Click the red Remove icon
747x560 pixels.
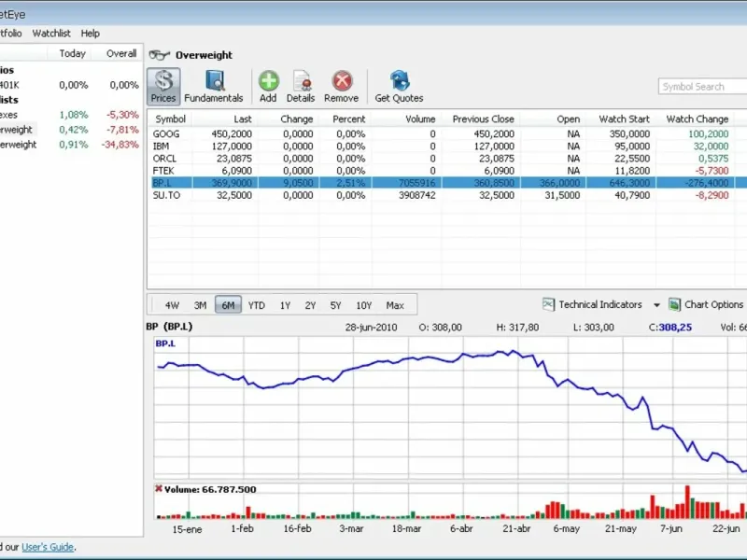click(341, 87)
